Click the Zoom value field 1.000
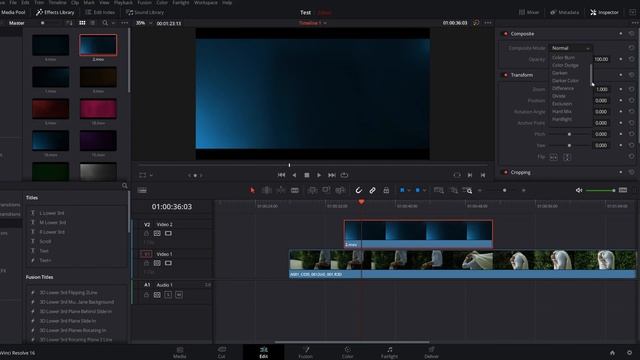Screen dimensions: 640x360 coord(602,89)
